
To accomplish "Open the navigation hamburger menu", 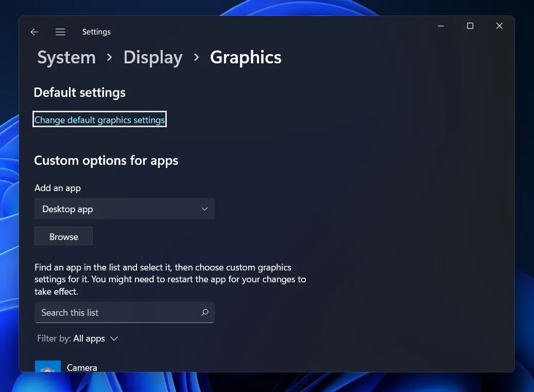I will point(60,31).
